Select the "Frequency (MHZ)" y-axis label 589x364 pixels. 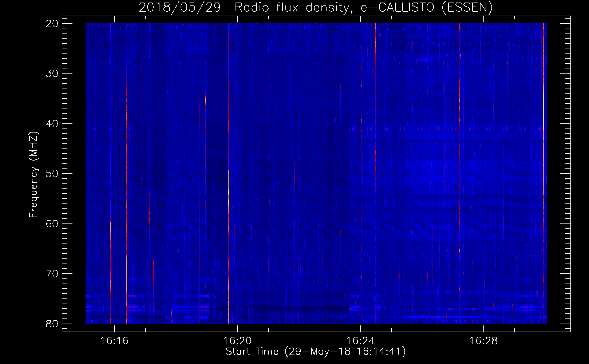click(33, 175)
